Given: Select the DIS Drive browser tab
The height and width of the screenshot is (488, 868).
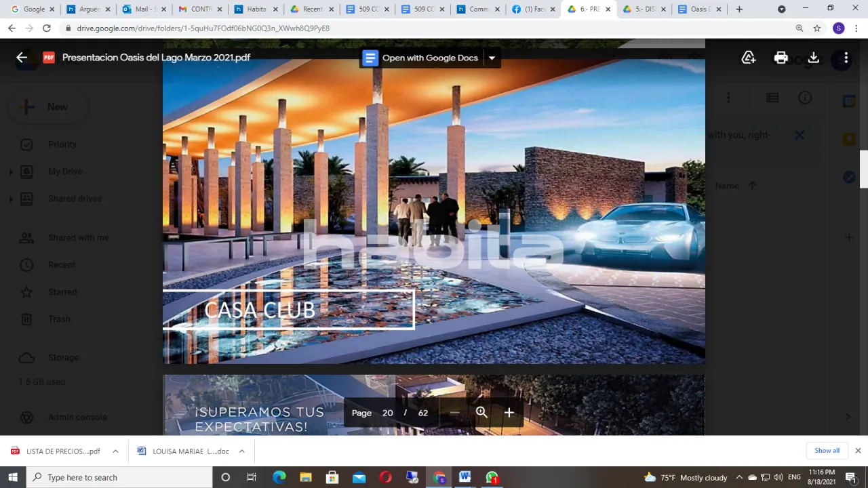Looking at the screenshot, I should (644, 9).
